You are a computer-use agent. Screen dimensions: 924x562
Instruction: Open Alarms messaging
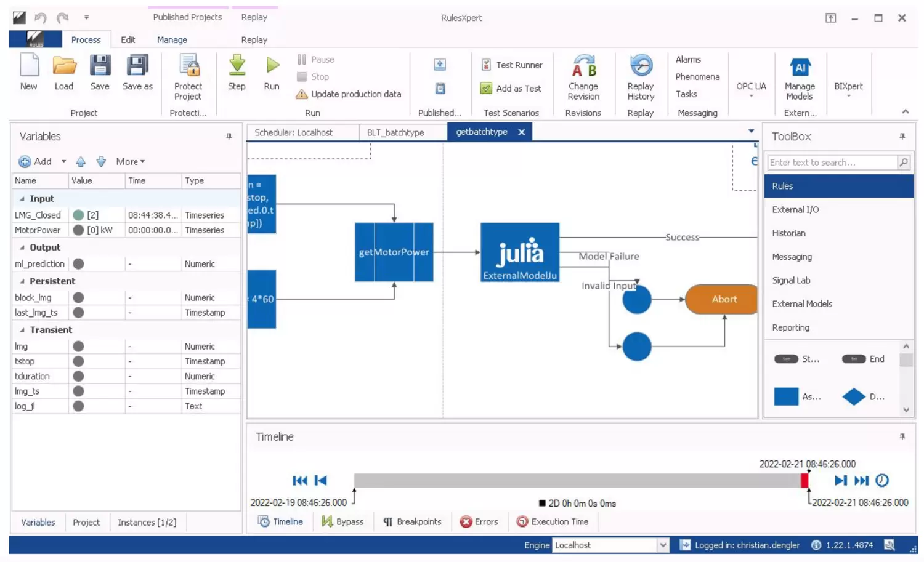point(688,60)
